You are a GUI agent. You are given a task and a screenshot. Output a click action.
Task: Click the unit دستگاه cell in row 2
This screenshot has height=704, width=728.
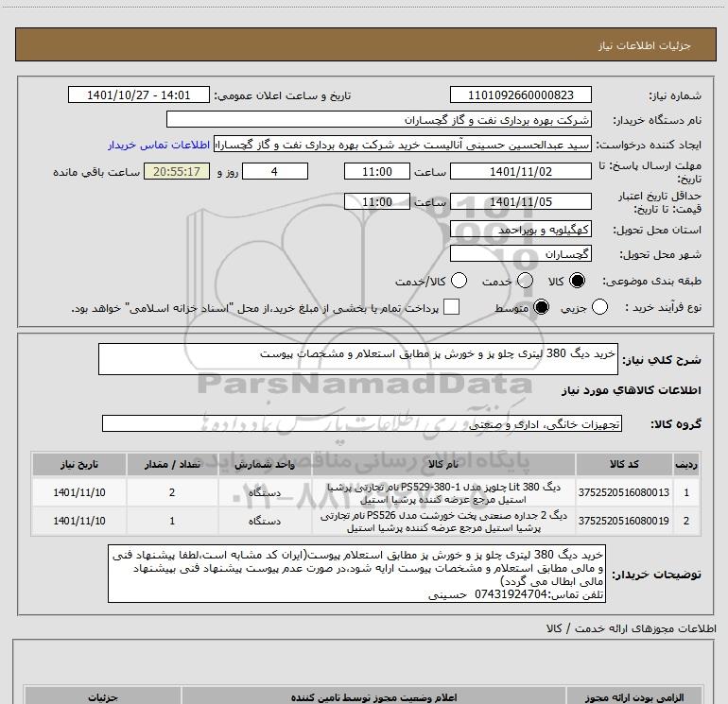[265, 521]
